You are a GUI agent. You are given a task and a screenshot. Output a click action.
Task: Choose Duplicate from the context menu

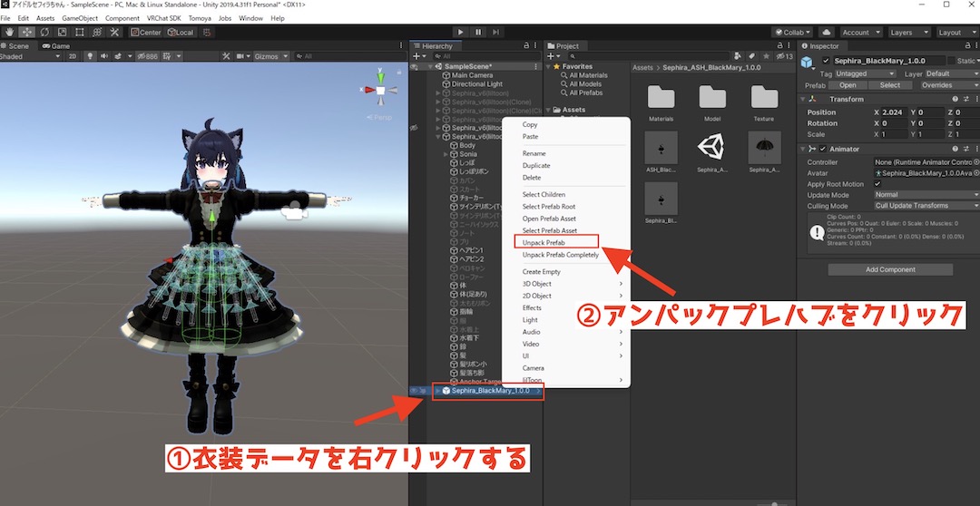coord(536,166)
